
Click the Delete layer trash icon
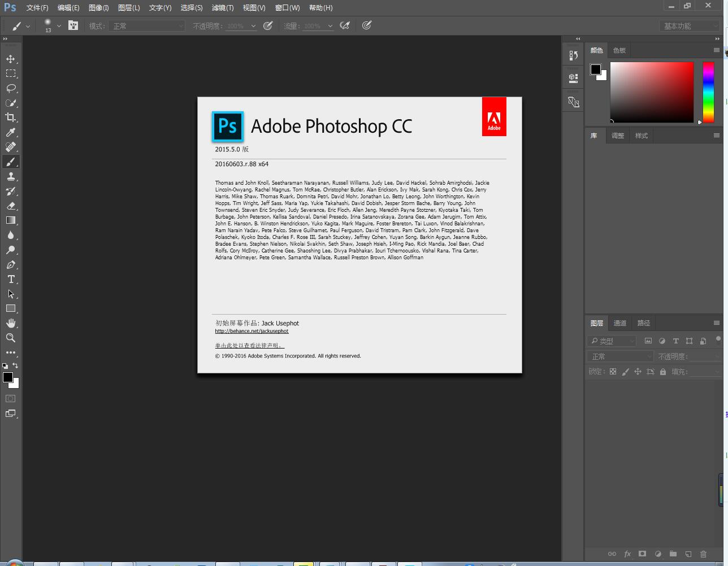tap(703, 554)
